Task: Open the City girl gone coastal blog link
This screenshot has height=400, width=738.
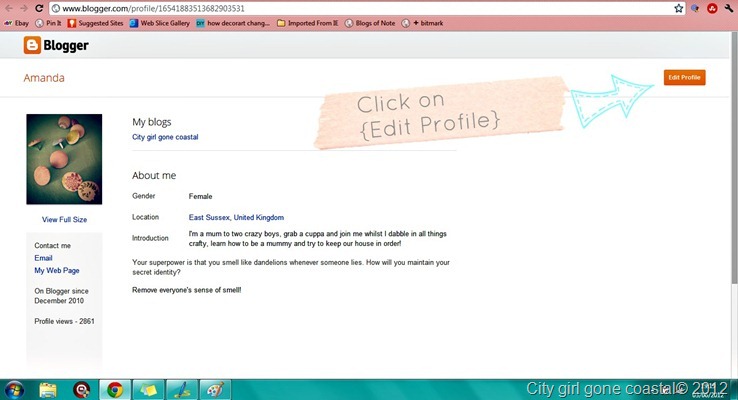Action: 165,137
